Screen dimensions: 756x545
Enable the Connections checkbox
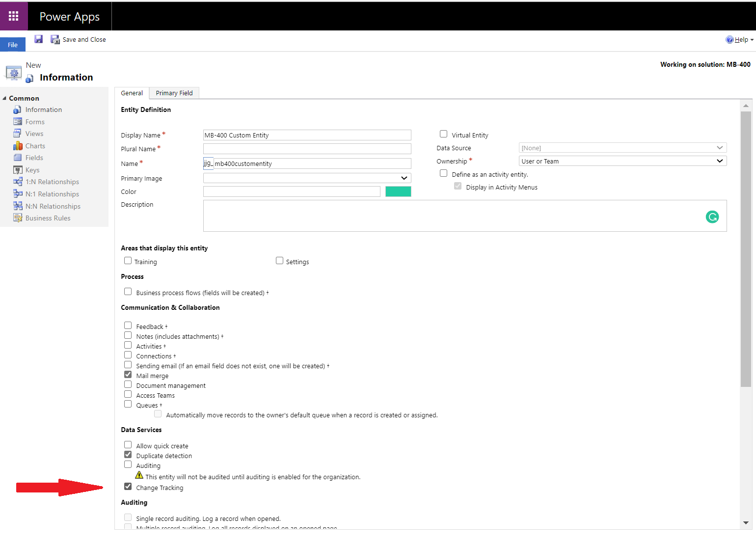tap(128, 354)
